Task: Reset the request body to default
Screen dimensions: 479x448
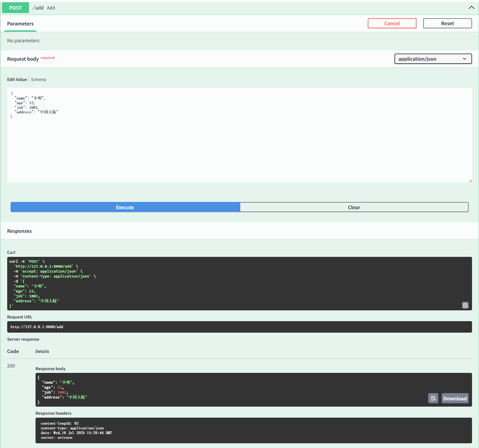Action: point(447,23)
